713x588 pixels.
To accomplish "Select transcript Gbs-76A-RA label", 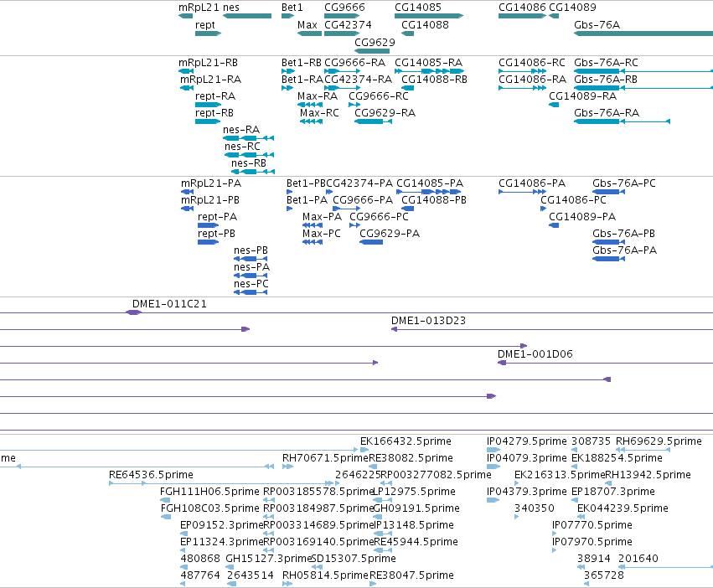I will [606, 113].
